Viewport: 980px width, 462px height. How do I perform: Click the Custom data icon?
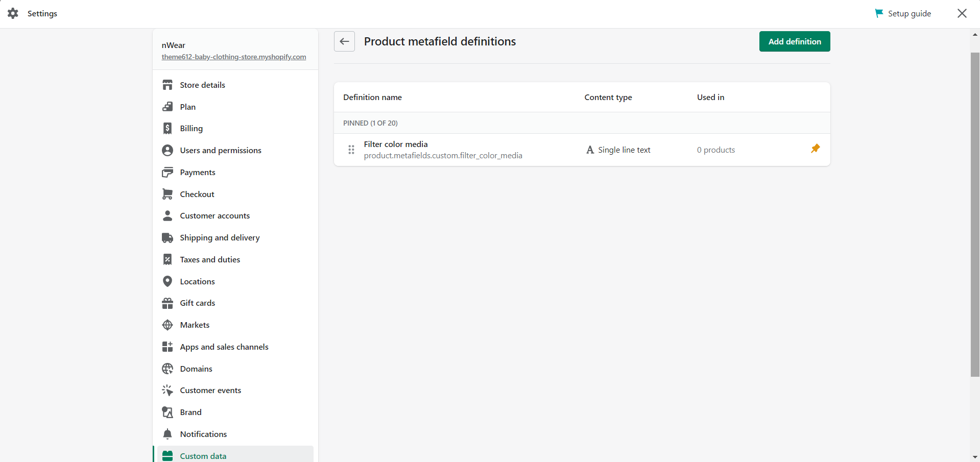coord(168,456)
